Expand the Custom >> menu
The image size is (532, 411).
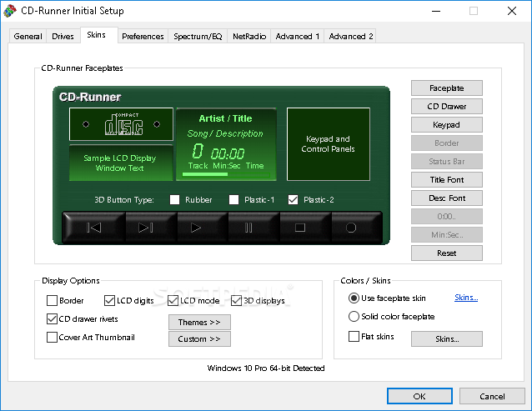tap(199, 338)
